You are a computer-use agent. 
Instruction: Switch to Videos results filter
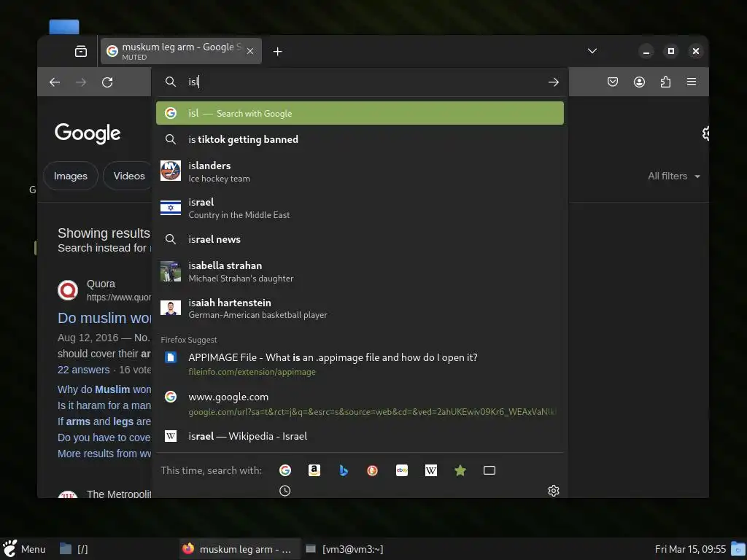click(x=128, y=176)
